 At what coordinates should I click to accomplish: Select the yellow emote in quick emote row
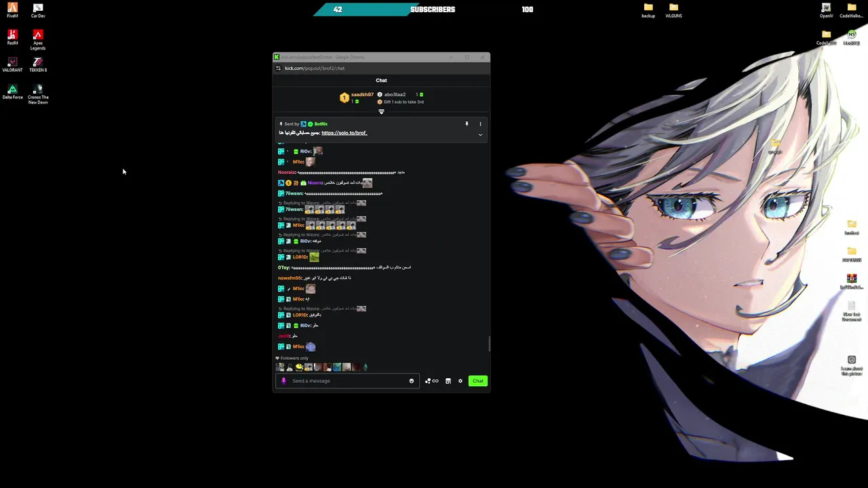coord(299,367)
